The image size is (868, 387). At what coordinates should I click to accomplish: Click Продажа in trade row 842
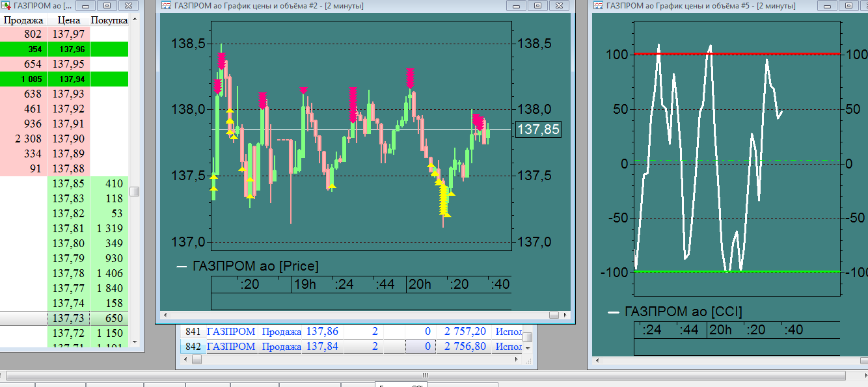282,346
